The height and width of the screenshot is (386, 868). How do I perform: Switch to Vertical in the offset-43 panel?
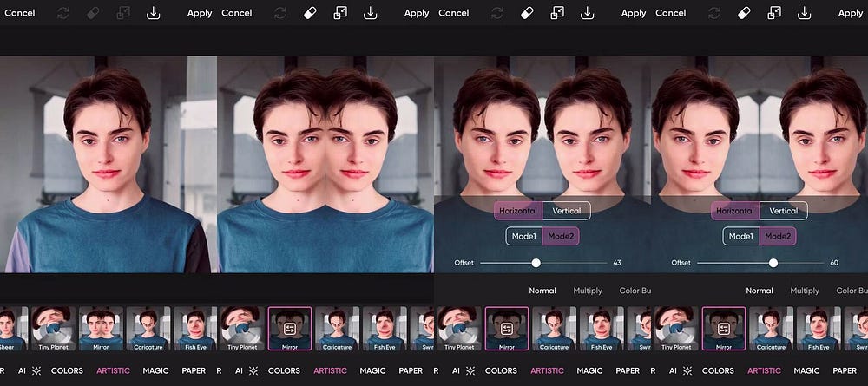tap(566, 211)
